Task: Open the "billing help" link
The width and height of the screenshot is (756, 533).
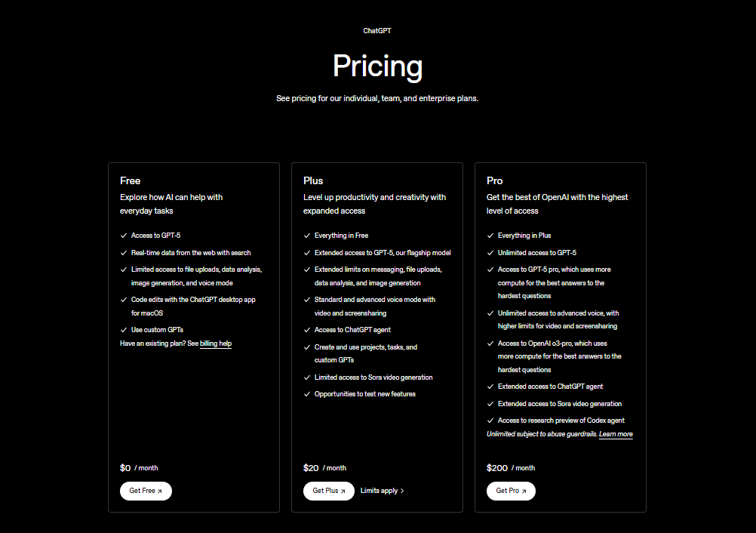Action: [x=215, y=343]
